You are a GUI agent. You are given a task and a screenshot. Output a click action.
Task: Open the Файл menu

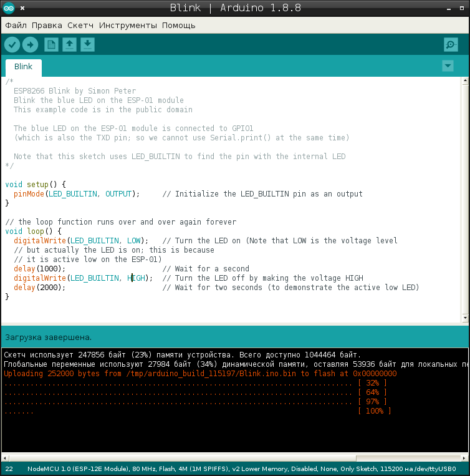(16, 26)
